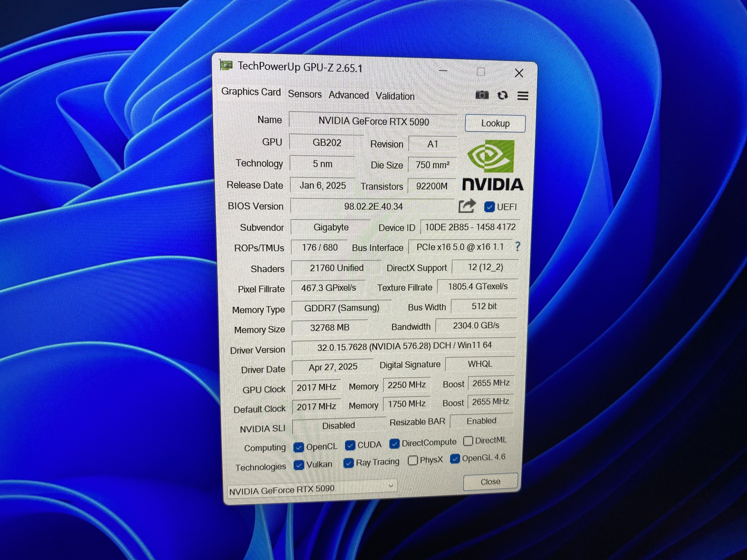747x560 pixels.
Task: Toggle the DirectML checkbox
Action: (x=468, y=441)
